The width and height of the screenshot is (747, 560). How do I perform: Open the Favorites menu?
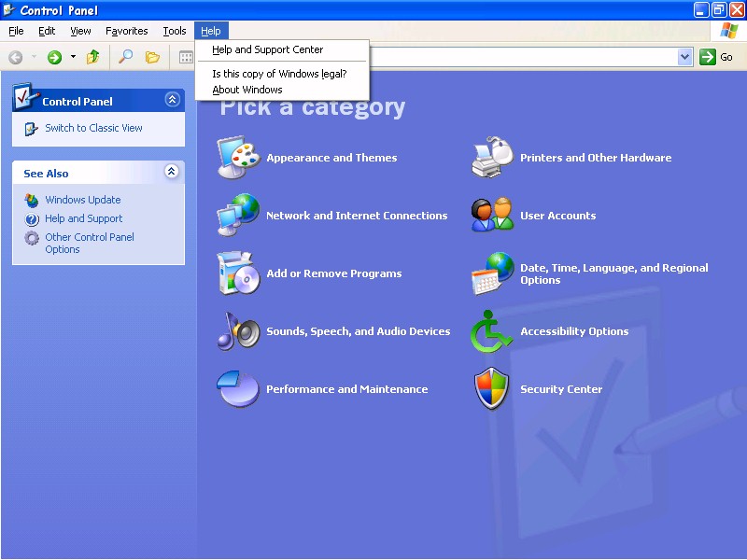tap(127, 31)
